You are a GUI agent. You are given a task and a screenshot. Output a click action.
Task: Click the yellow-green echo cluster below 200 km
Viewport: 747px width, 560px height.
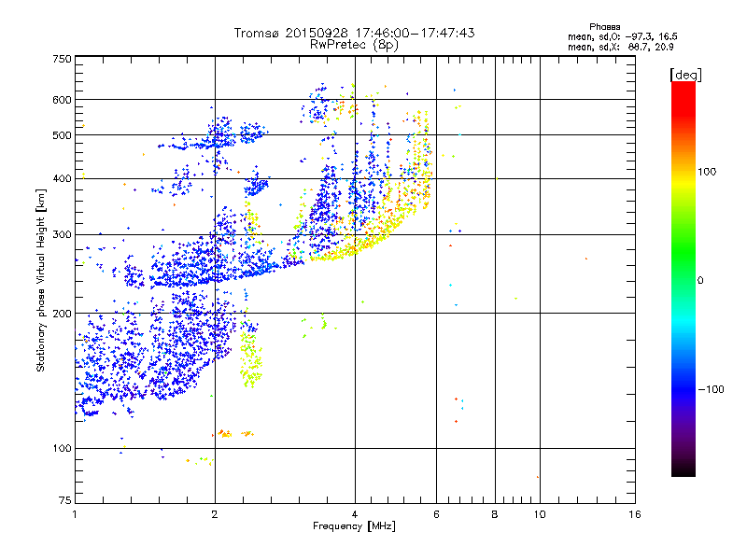(250, 359)
